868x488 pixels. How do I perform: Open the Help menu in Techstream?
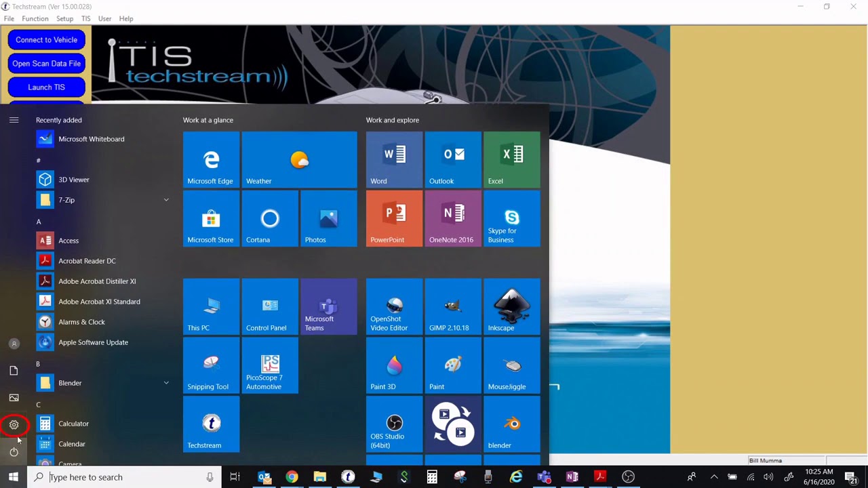pos(126,18)
